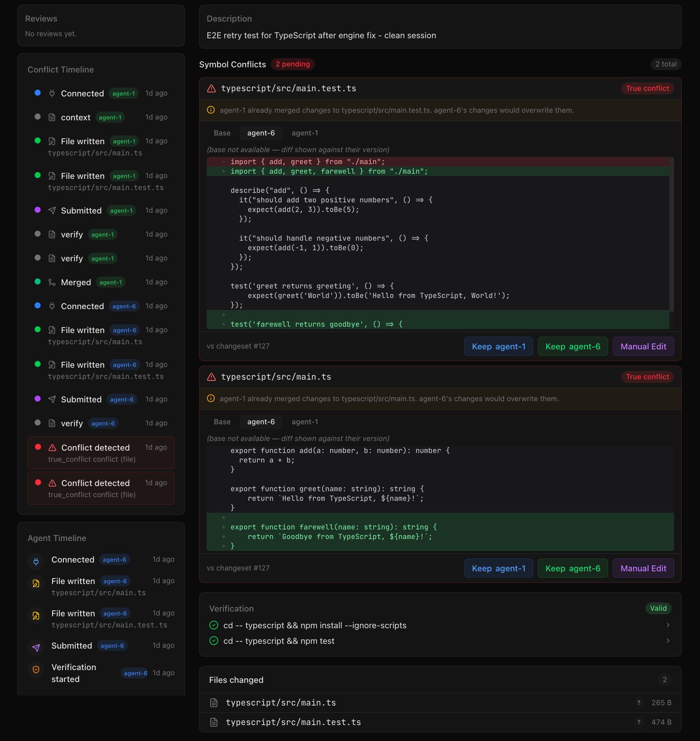Select the Verification started shield icon
The height and width of the screenshot is (741, 700).
pos(36,670)
